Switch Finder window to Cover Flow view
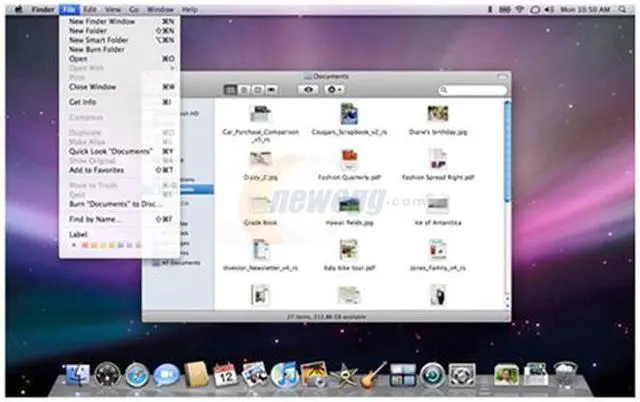Image resolution: width=640 pixels, height=402 pixels. tap(271, 89)
